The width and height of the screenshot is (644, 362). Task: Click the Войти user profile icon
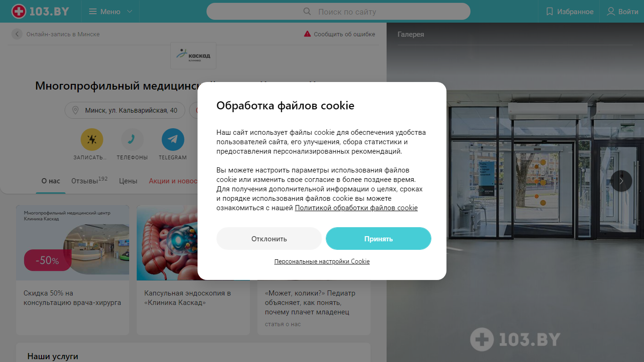point(611,11)
